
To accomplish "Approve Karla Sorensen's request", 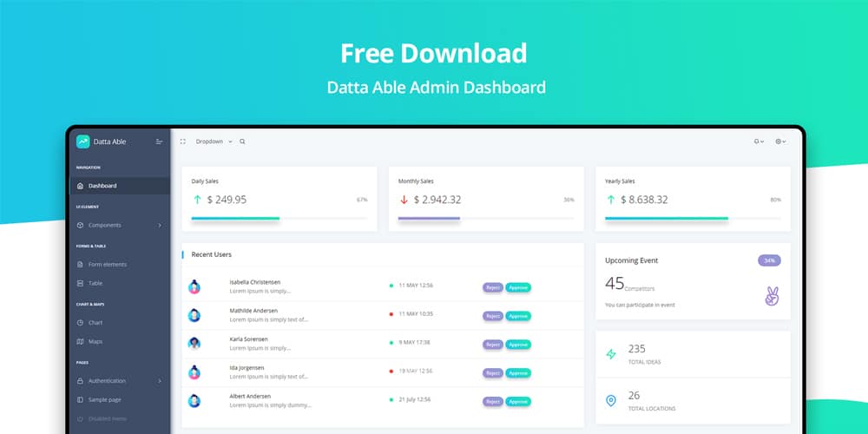I will click(x=518, y=345).
